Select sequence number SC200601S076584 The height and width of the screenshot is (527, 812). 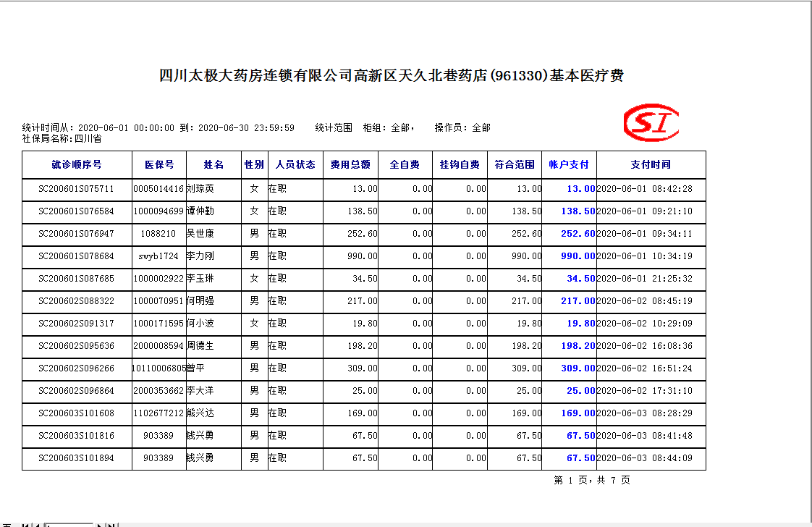point(76,211)
